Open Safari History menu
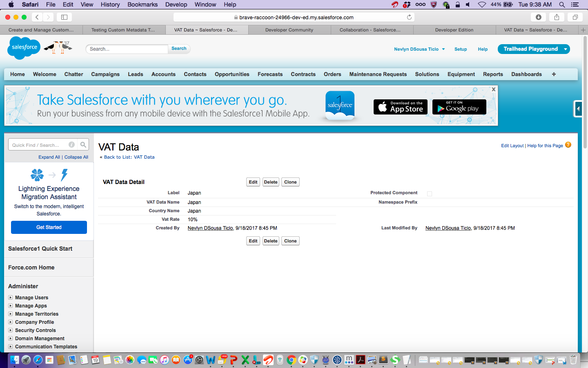588x368 pixels. pyautogui.click(x=110, y=4)
